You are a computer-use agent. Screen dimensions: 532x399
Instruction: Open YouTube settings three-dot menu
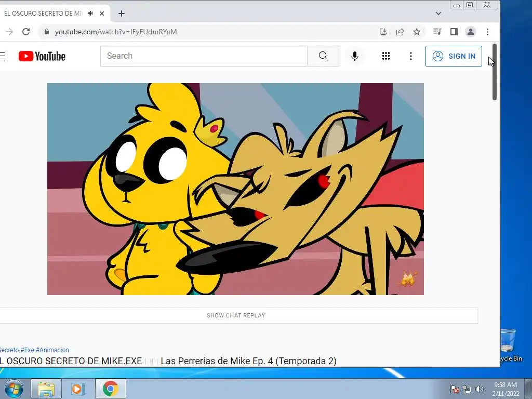[411, 56]
